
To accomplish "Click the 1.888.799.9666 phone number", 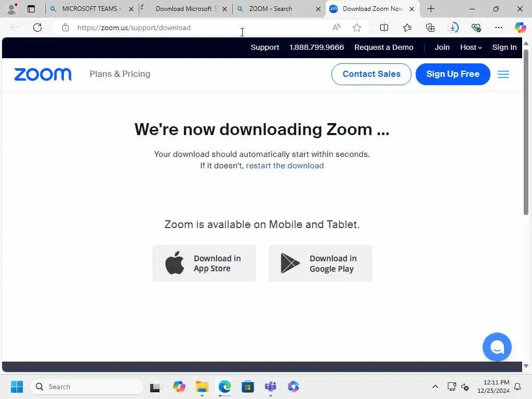I will coord(316,47).
